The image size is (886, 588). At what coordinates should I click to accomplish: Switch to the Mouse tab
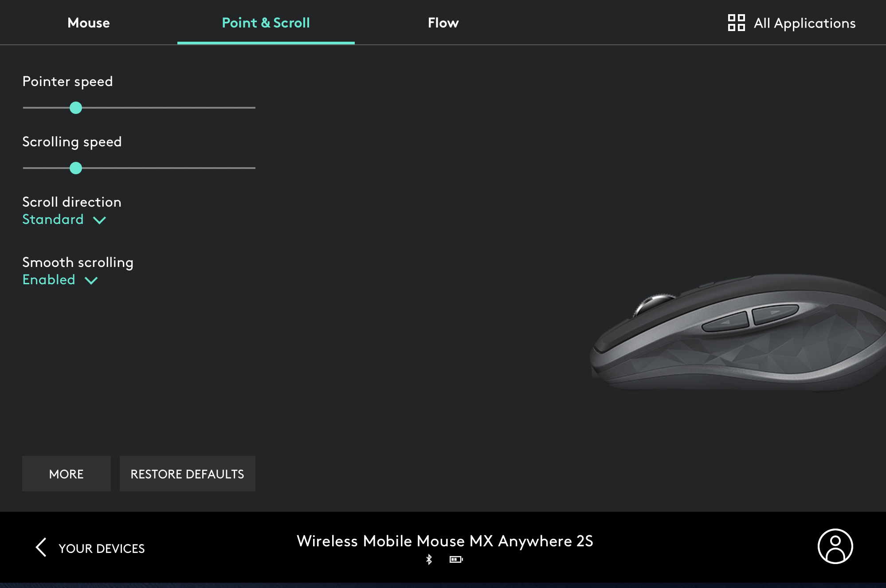coord(88,23)
